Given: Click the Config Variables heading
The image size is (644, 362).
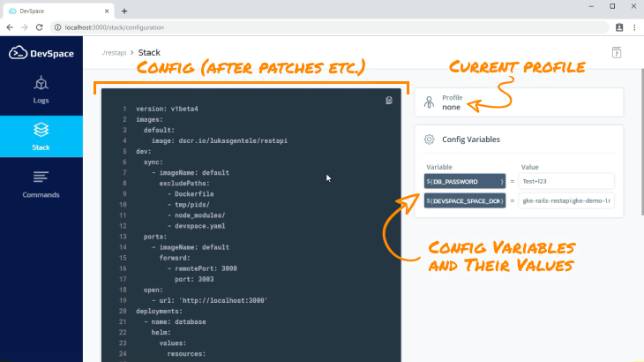Looking at the screenshot, I should 471,140.
